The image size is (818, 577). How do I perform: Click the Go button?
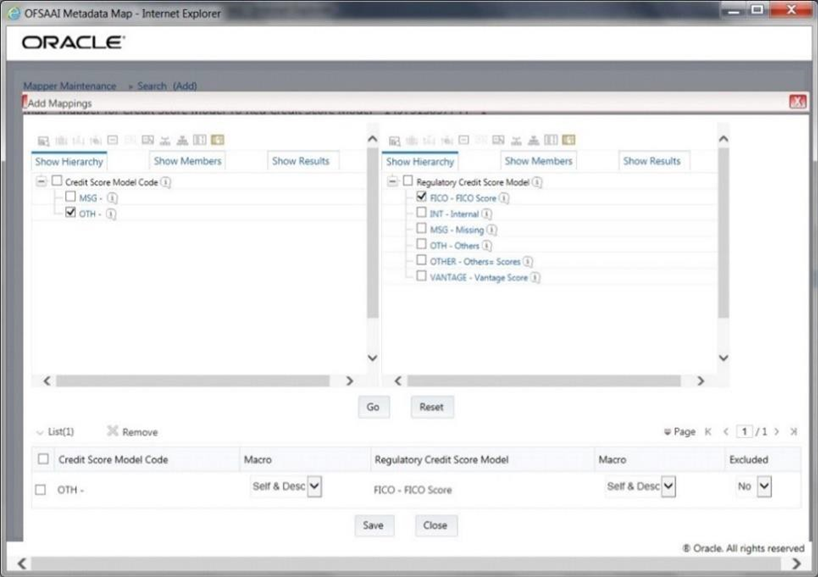click(373, 407)
